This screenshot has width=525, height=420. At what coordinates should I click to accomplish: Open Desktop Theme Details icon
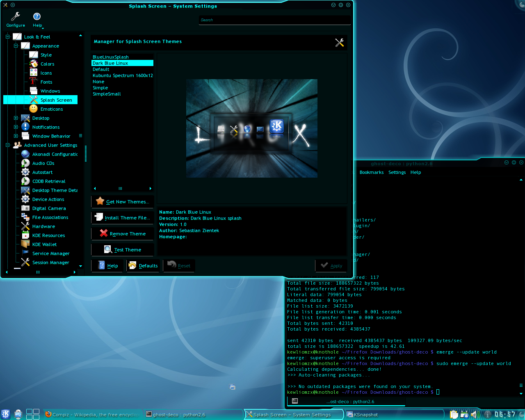pyautogui.click(x=25, y=190)
